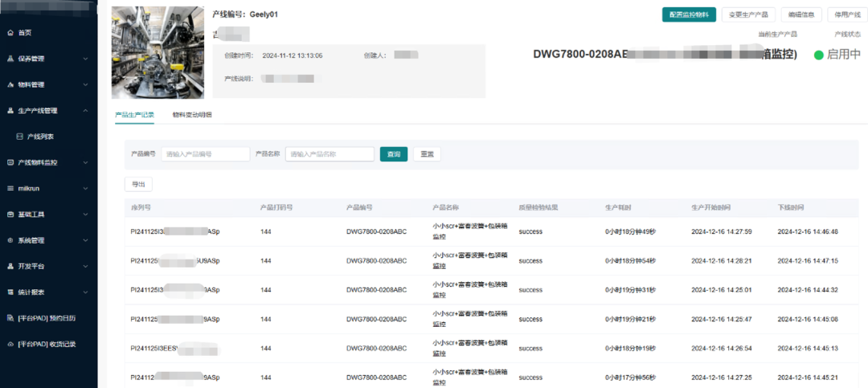Viewport: 868px width, 388px height.
Task: Expand the 开发平台 menu chevron
Action: [85, 266]
